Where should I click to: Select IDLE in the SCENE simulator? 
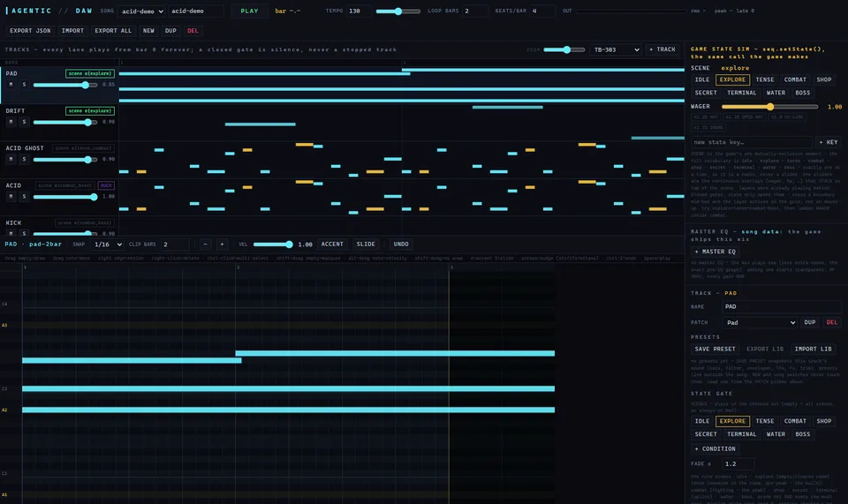tap(702, 79)
